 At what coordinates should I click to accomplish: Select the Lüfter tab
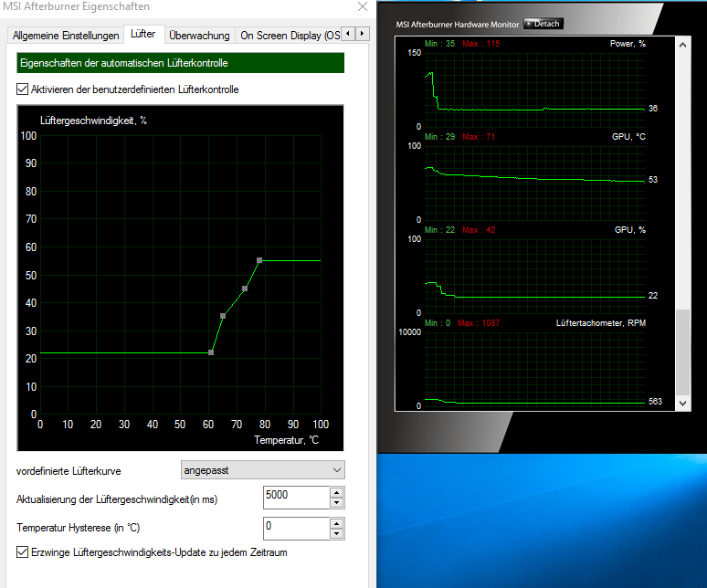click(142, 35)
